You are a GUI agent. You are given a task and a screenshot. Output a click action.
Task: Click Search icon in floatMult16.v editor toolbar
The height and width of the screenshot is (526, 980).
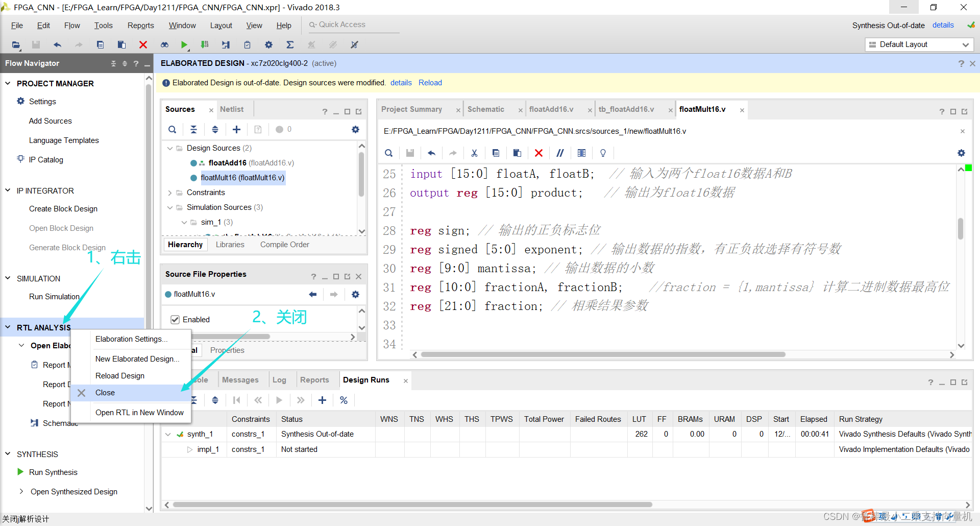tap(388, 153)
